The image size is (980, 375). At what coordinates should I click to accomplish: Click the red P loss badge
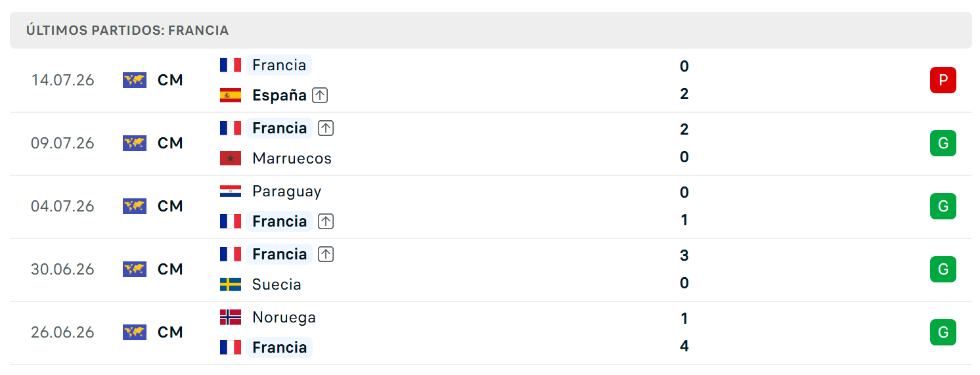coord(943,80)
